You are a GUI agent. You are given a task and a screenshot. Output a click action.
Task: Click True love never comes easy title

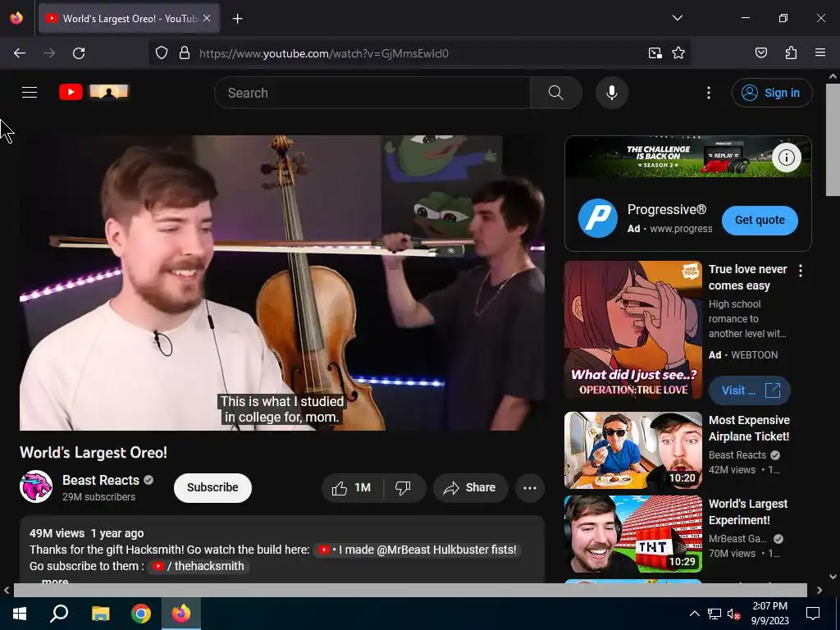pos(747,277)
